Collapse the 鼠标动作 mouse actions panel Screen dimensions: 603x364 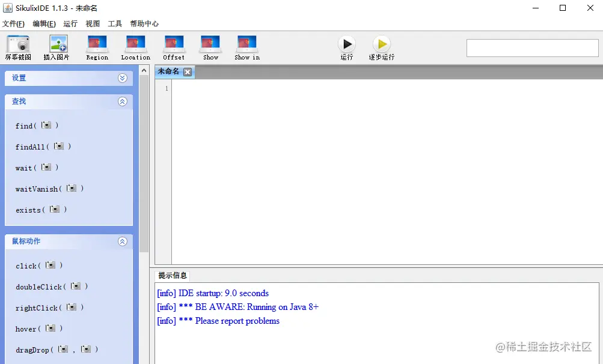[x=122, y=241]
